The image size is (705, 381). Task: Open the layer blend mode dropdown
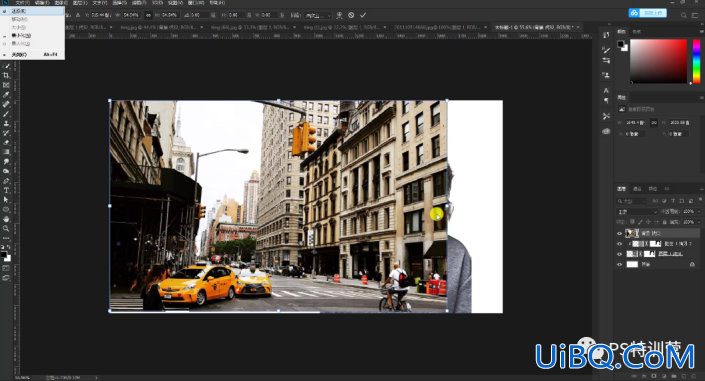(x=637, y=211)
